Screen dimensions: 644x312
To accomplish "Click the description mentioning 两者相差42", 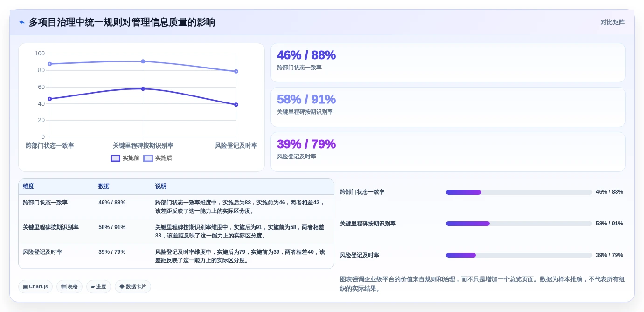I will point(240,207).
